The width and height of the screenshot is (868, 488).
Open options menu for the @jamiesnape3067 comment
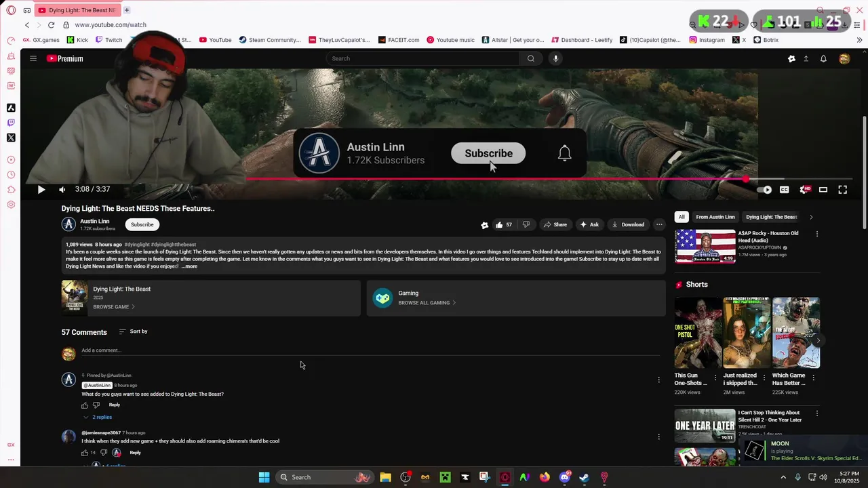coord(658,437)
